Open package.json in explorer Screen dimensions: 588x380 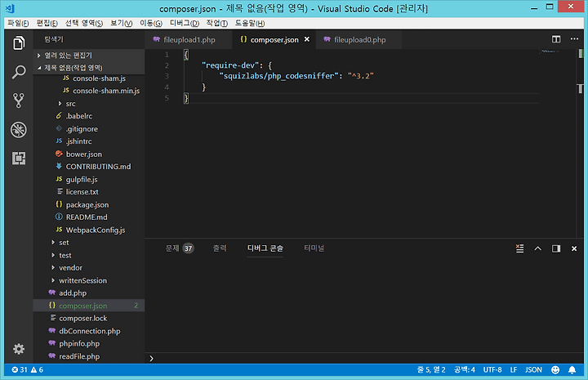[89, 205]
